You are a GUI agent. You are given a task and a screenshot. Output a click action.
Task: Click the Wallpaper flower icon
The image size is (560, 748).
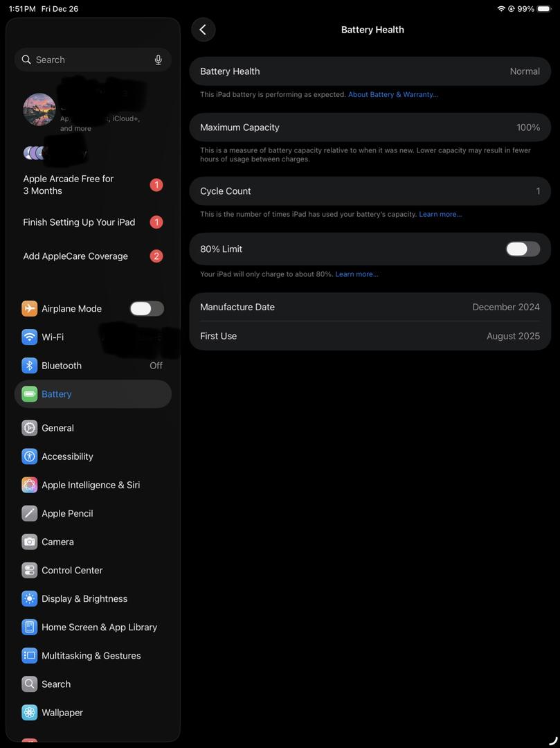pos(30,713)
